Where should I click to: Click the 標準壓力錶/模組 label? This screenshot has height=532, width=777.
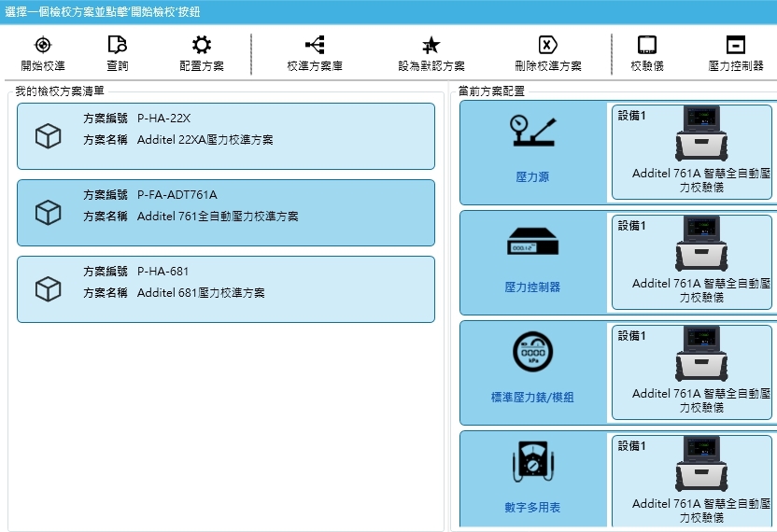(x=532, y=398)
